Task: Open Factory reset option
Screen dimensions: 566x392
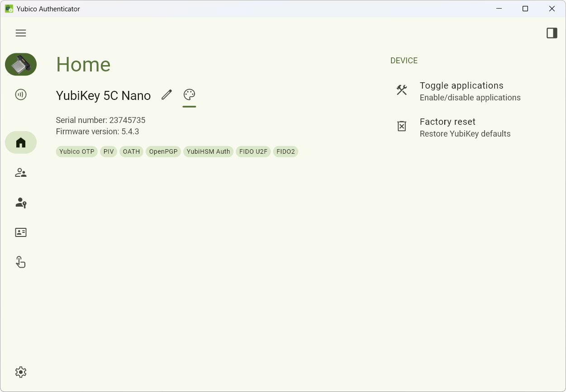Action: [470, 128]
